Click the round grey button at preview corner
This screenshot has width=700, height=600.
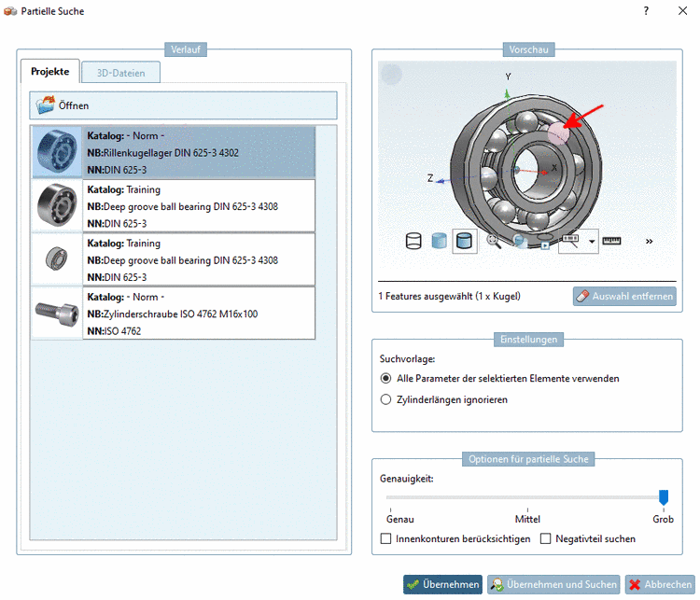391,74
